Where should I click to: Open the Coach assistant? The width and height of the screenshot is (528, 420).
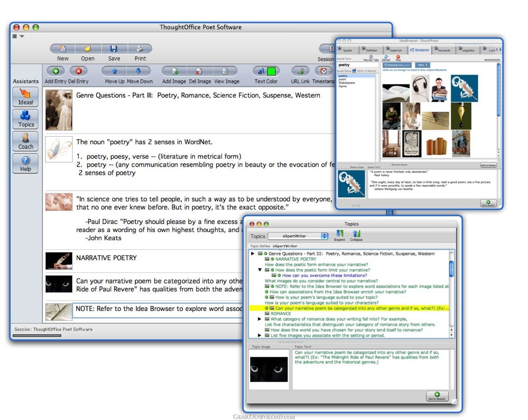tap(25, 141)
